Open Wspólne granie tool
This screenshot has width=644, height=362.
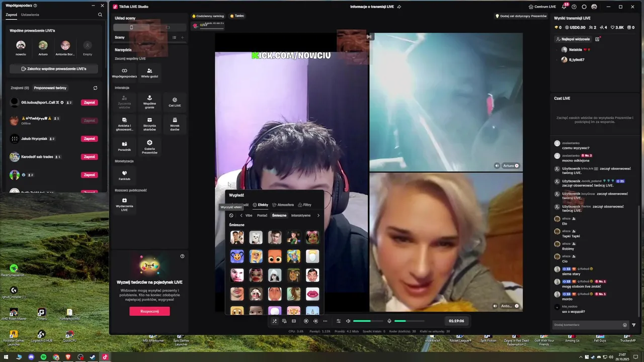pos(149,102)
